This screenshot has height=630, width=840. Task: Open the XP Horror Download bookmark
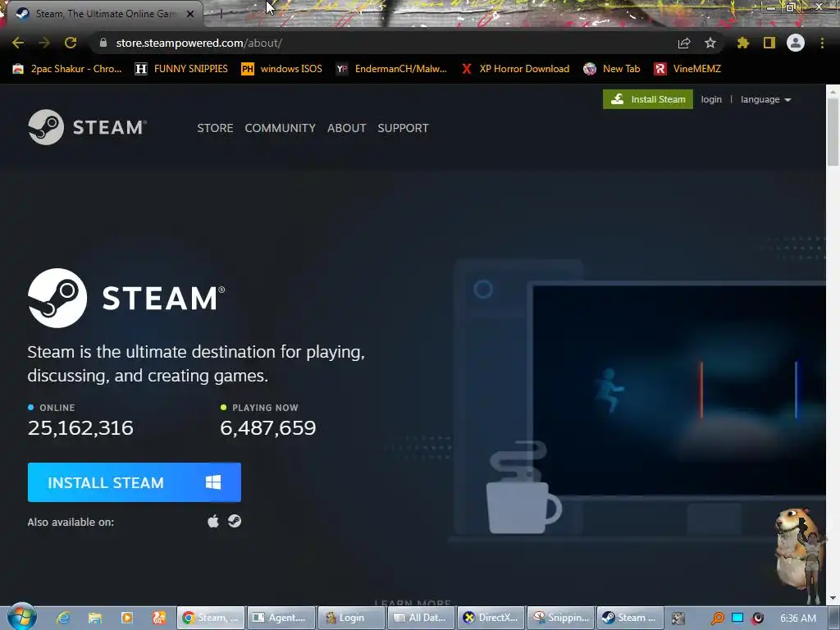(x=515, y=69)
